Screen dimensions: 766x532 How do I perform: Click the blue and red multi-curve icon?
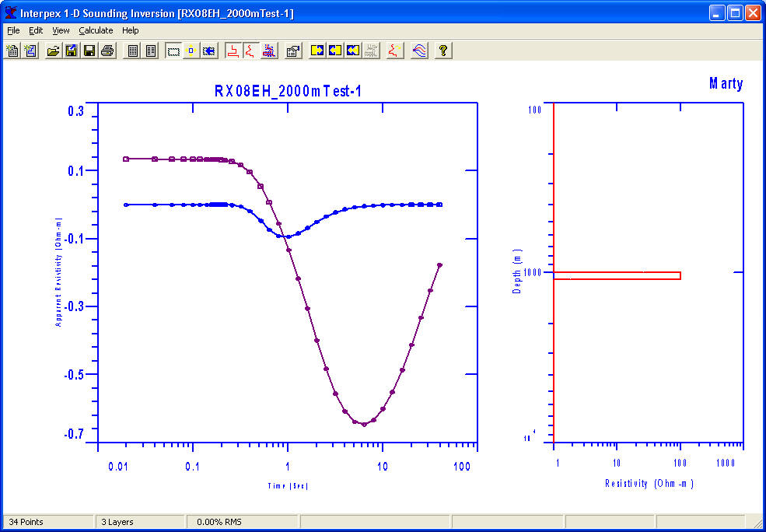point(419,51)
